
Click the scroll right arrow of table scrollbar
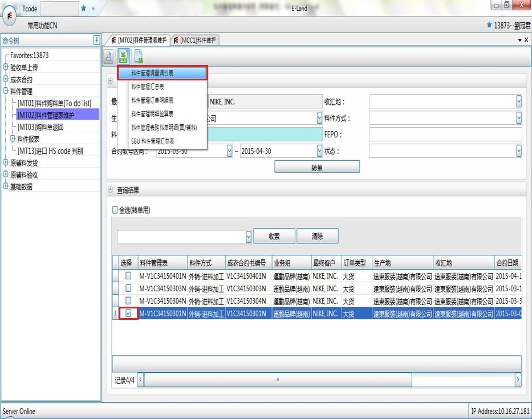point(517,379)
